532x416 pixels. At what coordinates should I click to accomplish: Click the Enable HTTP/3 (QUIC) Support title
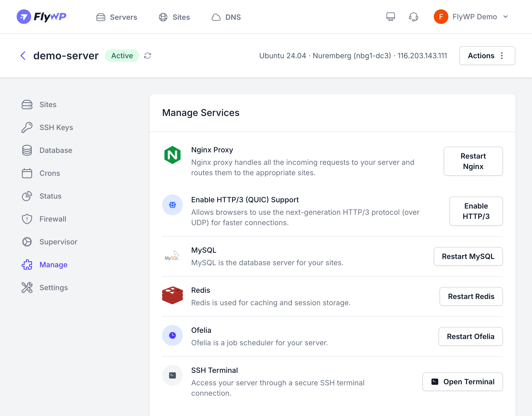[245, 200]
